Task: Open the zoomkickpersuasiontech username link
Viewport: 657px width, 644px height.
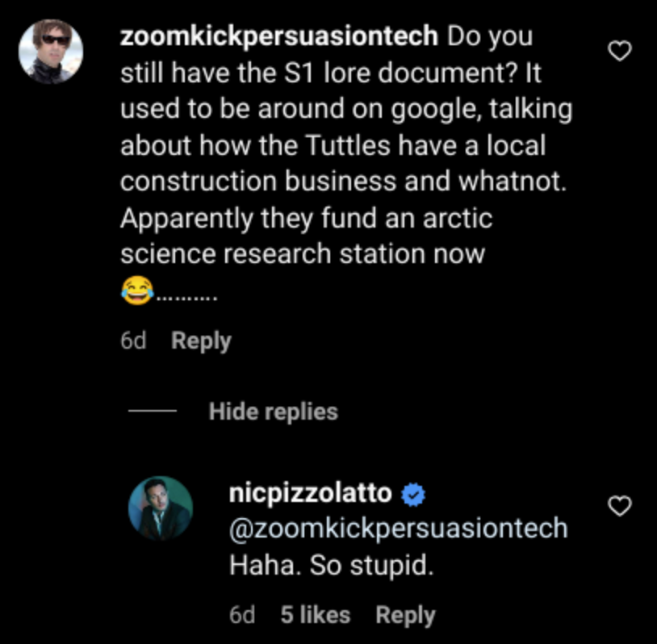Action: coord(278,37)
